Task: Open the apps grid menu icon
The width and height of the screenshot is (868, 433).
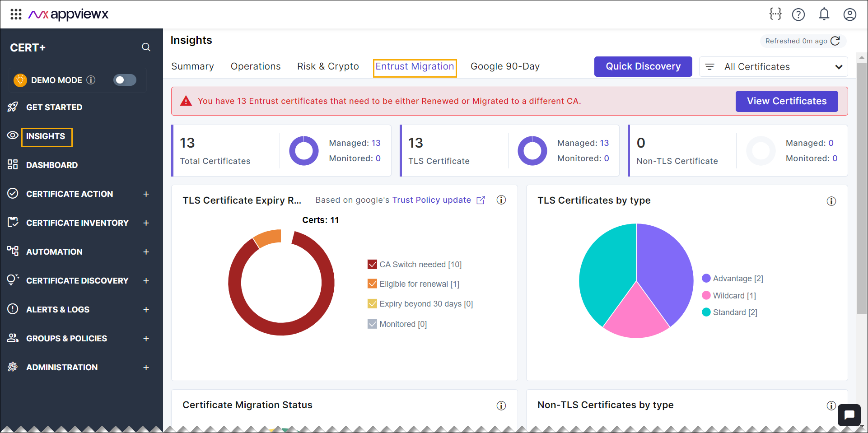Action: (16, 14)
